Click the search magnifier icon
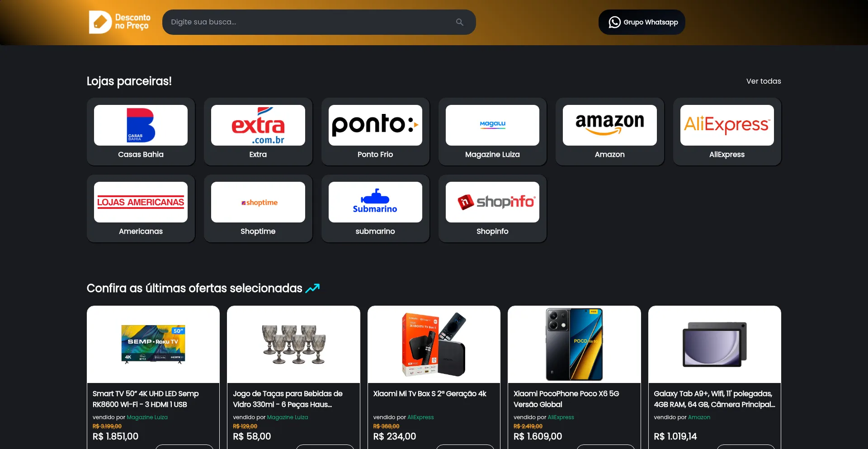Image resolution: width=868 pixels, height=449 pixels. click(460, 22)
